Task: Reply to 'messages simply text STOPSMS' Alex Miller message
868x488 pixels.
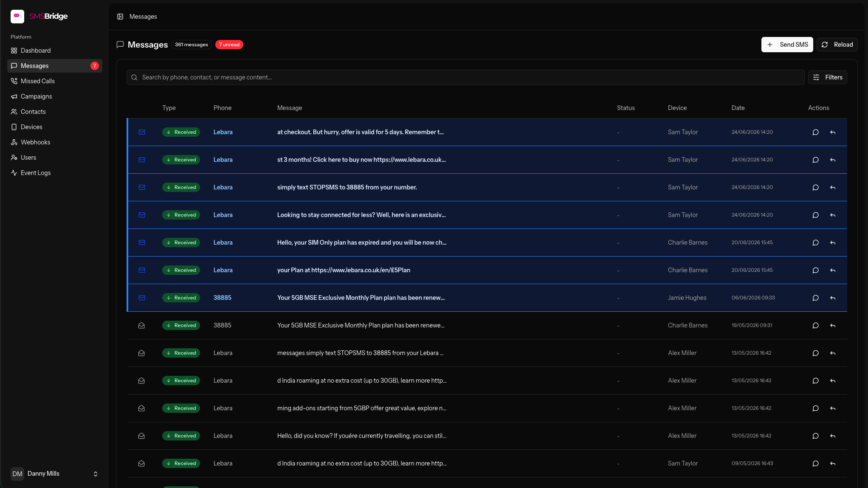Action: coord(832,353)
